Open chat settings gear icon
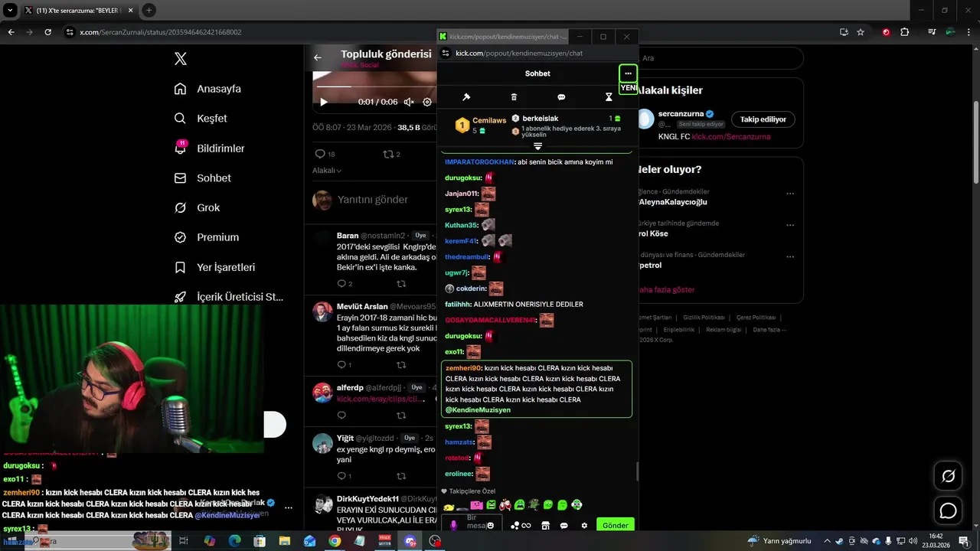 pyautogui.click(x=584, y=526)
